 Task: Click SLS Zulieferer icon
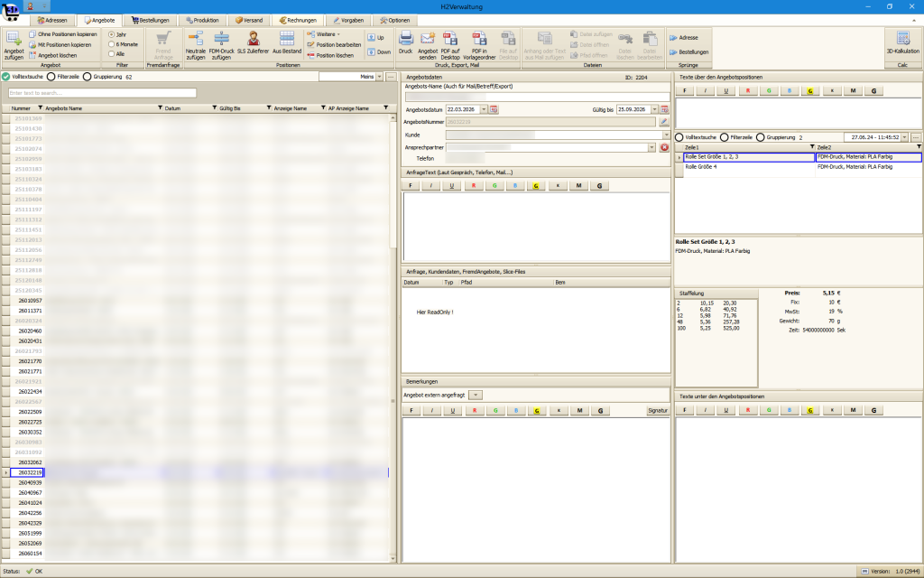click(x=254, y=40)
